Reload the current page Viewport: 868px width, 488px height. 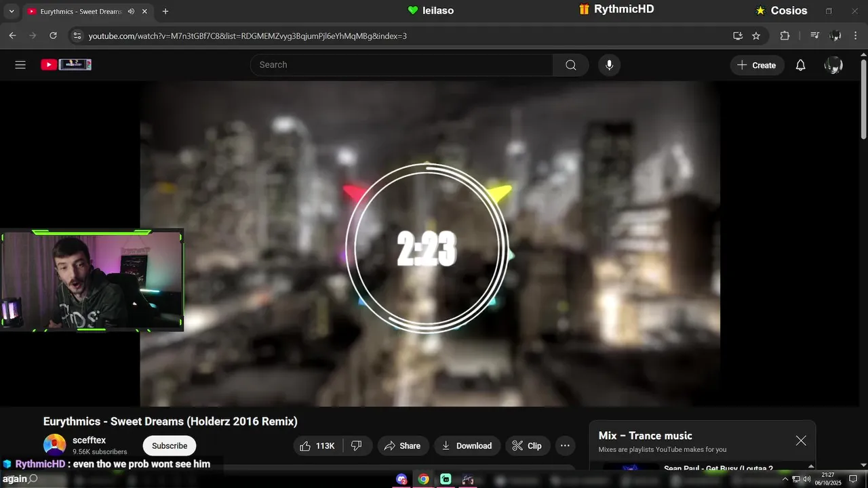[x=53, y=36]
